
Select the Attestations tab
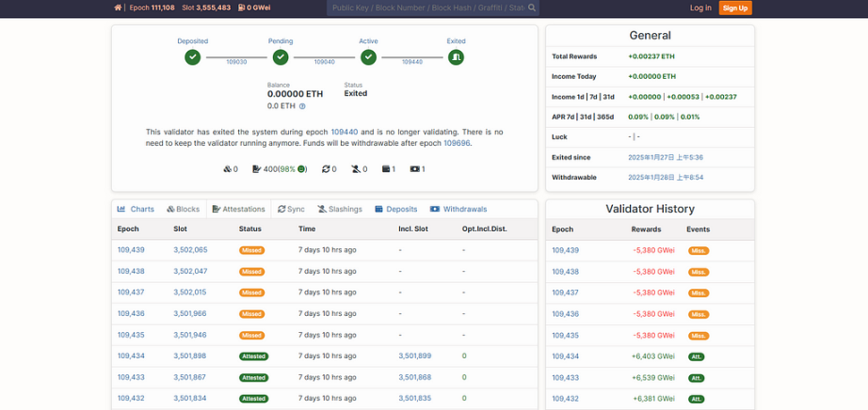[x=238, y=209]
